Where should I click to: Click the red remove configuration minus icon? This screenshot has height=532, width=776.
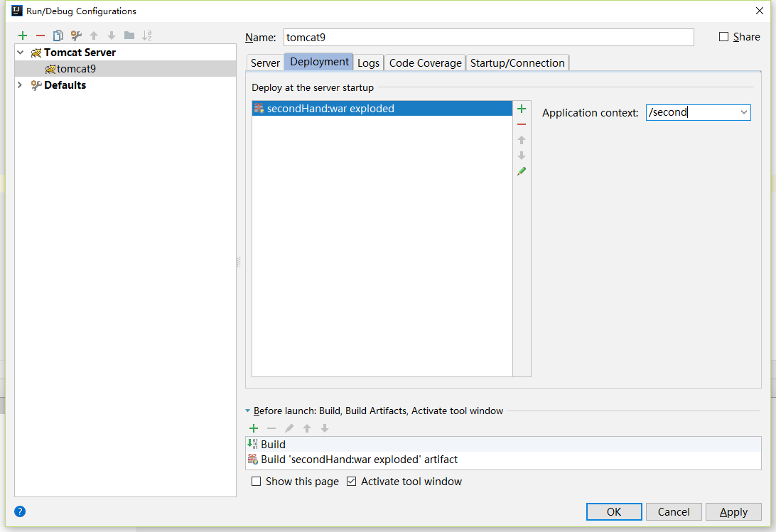point(41,36)
